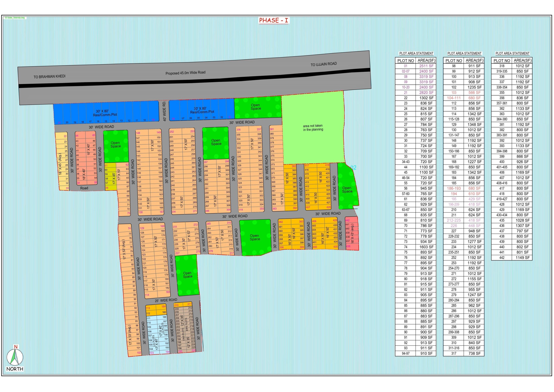Click "area not taken in the planning" text
554x392 pixels.
(x=313, y=127)
